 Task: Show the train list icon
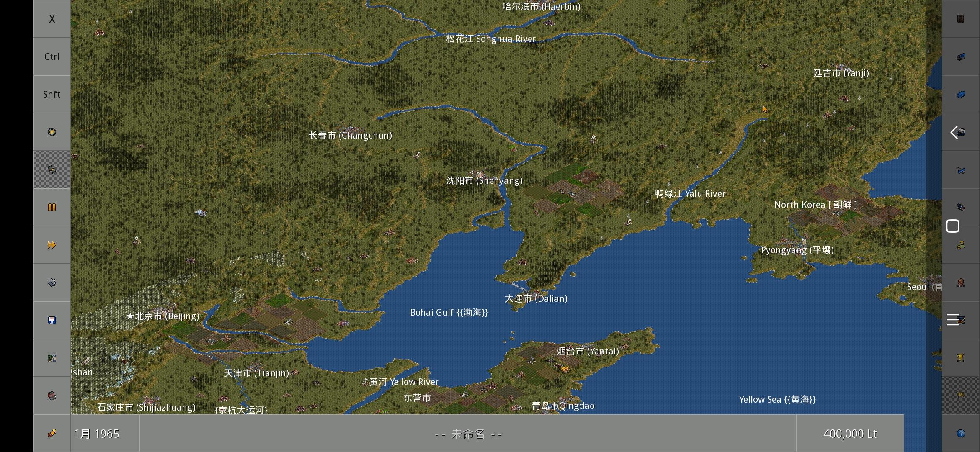point(961,56)
